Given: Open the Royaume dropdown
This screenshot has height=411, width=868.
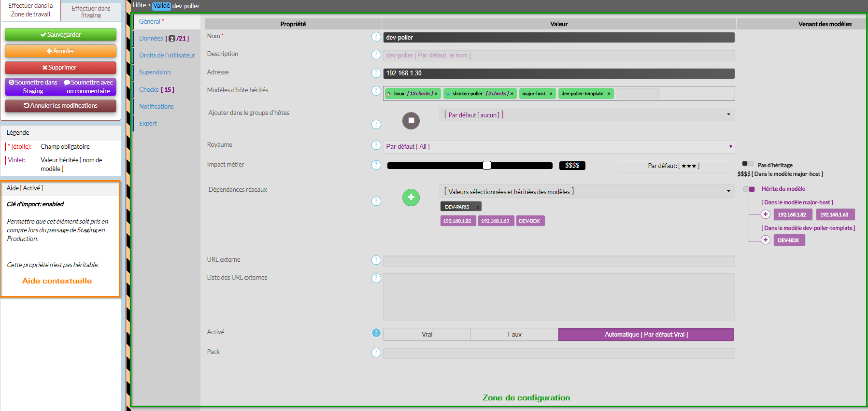Looking at the screenshot, I should pyautogui.click(x=558, y=147).
